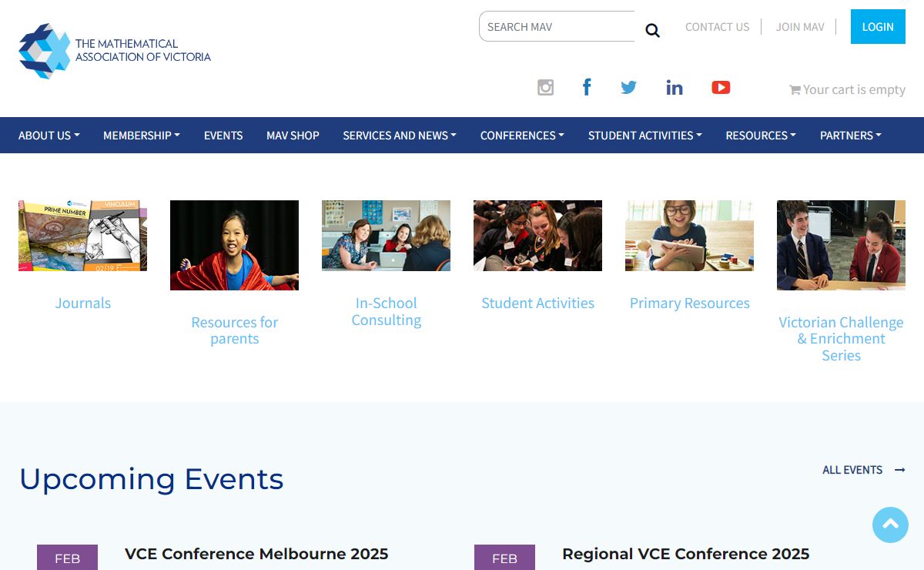The height and width of the screenshot is (570, 924).
Task: Open the MAV LinkedIn page icon
Action: 675,87
